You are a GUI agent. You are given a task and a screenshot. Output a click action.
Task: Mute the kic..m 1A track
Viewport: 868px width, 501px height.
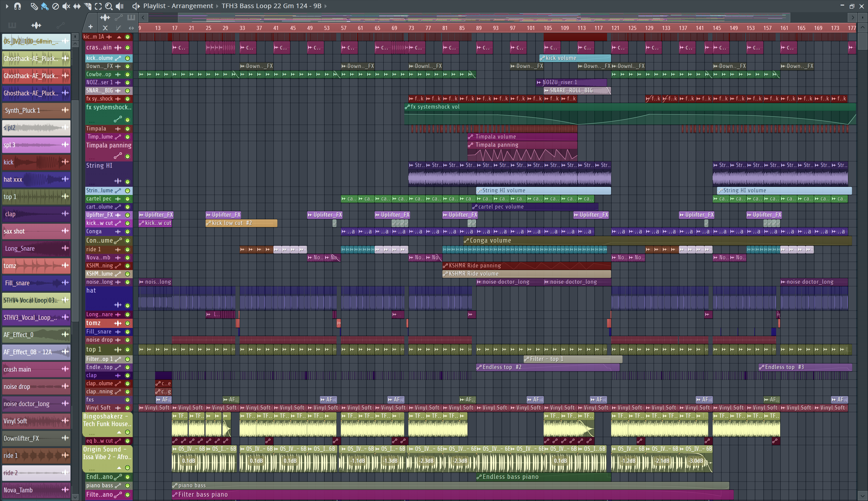pos(128,37)
